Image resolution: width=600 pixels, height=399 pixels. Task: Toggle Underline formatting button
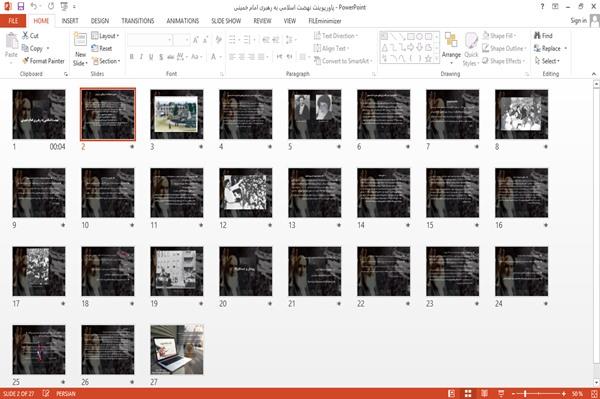[151, 57]
